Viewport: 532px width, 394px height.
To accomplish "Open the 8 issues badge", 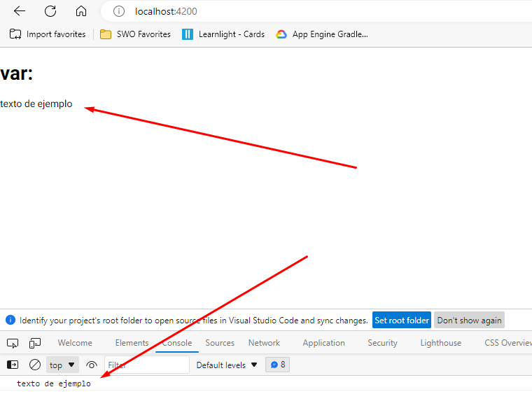I will click(x=278, y=365).
